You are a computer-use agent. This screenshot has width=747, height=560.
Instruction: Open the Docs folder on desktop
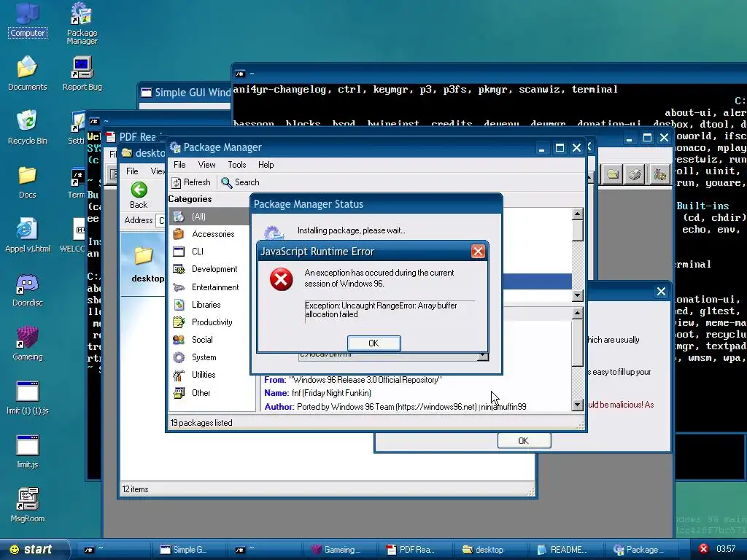tap(27, 181)
